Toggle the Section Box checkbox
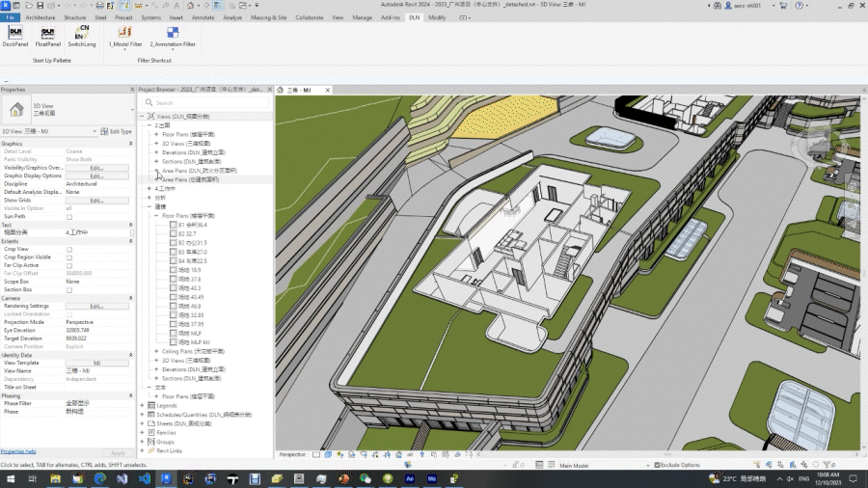The width and height of the screenshot is (868, 488). click(69, 289)
